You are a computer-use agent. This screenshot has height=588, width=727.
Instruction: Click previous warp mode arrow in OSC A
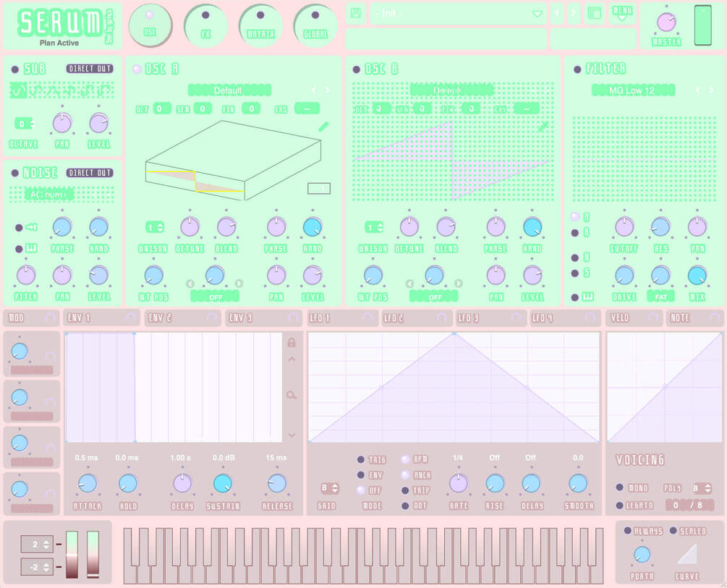[x=190, y=284]
